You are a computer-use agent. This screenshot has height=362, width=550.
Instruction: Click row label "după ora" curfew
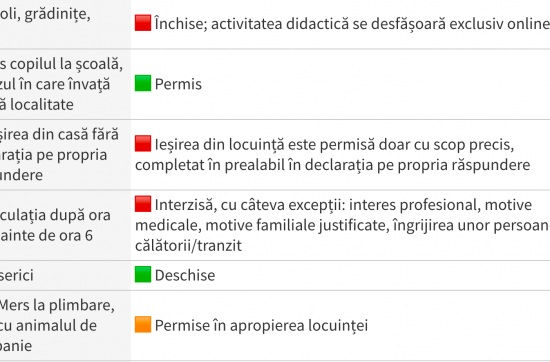pyautogui.click(x=55, y=215)
